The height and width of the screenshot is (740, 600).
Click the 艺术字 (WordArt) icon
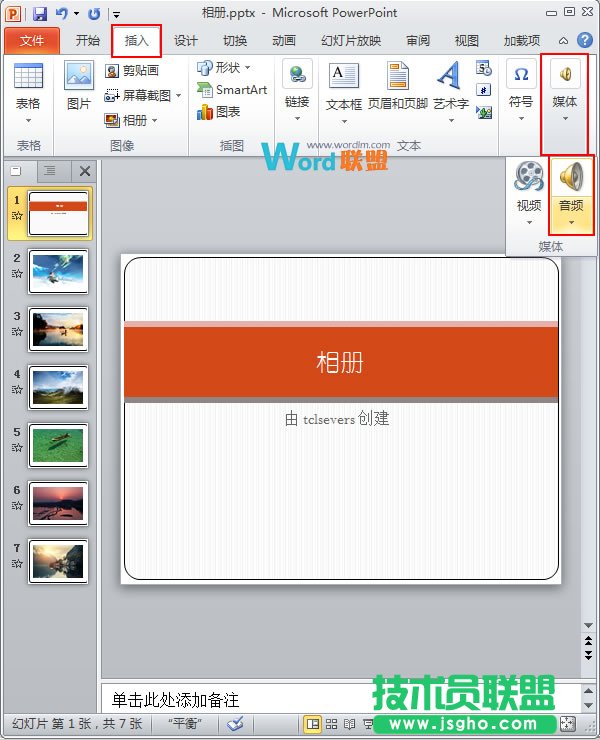(x=450, y=78)
